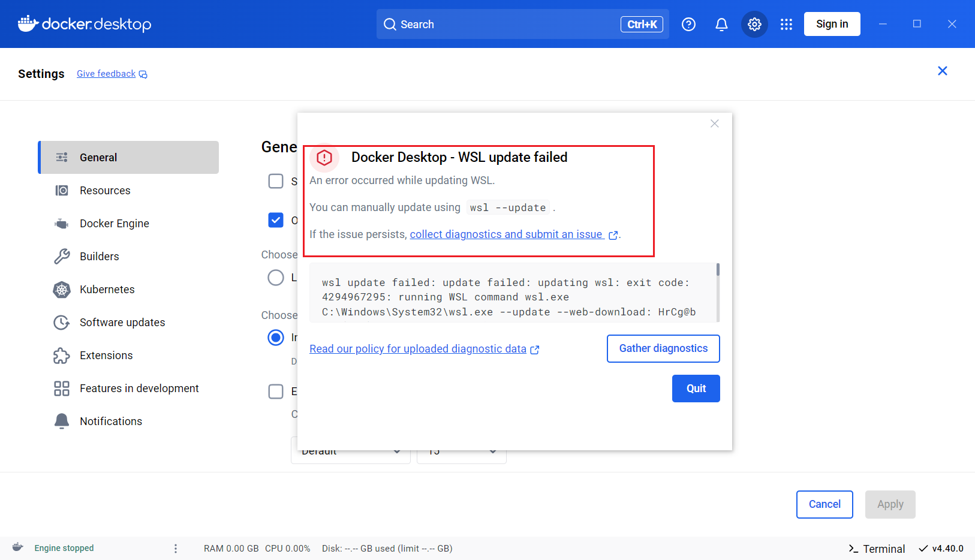Click the red error alert icon
Viewport: 975px width, 560px height.
tap(324, 158)
